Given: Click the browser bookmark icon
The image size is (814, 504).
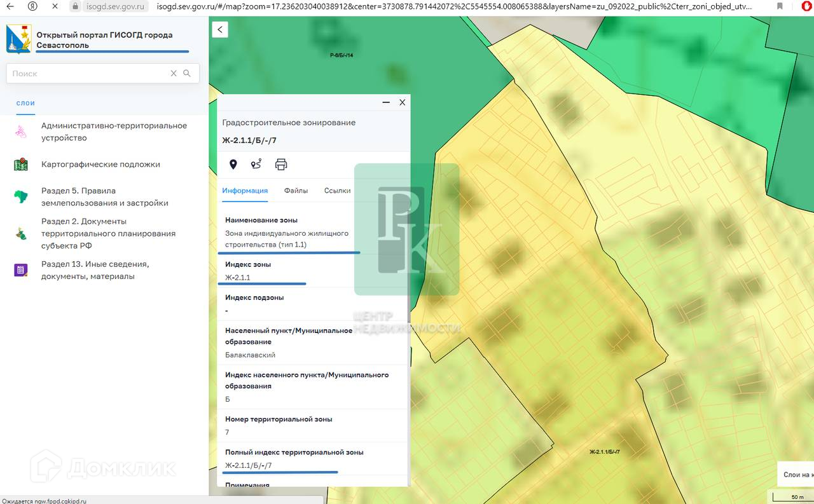Looking at the screenshot, I should (x=780, y=6).
